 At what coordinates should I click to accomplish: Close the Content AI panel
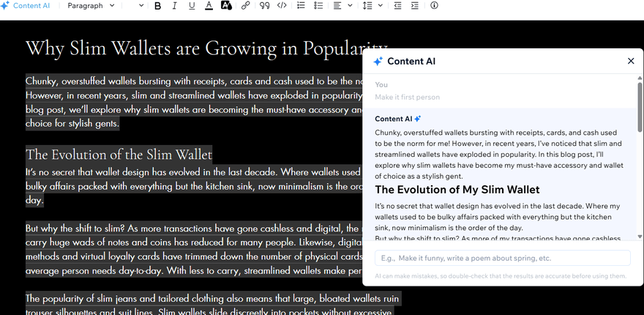pos(631,62)
